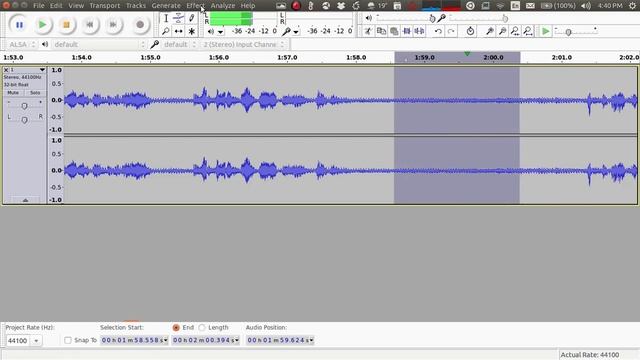Open the 2 (Stereo) Input Channels dropdown

(243, 44)
